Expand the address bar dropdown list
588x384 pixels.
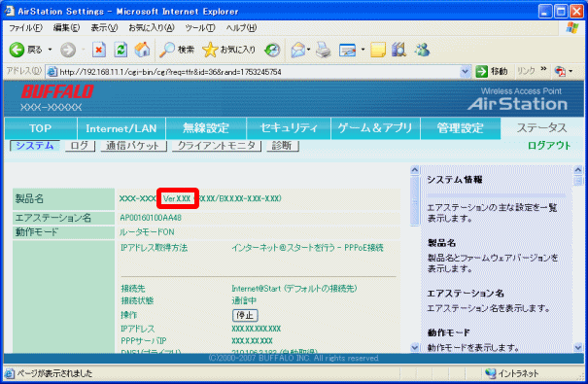pyautogui.click(x=466, y=71)
